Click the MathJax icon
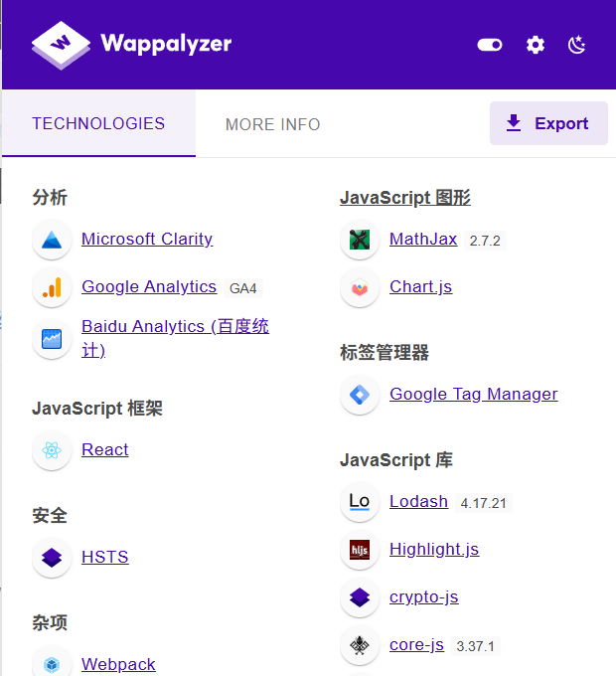Screen dimensions: 616x676 (360, 240)
